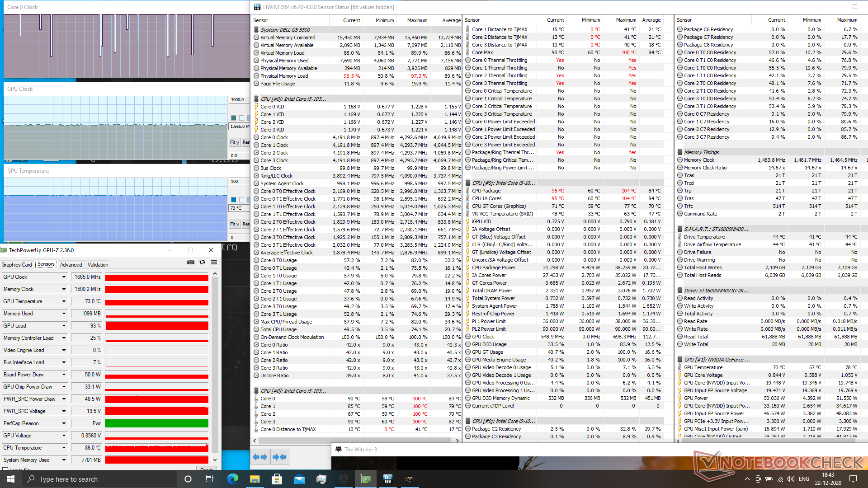Image resolution: width=868 pixels, height=488 pixels.
Task: Click teal color swatch on GPU Clock graph
Action: (234, 118)
